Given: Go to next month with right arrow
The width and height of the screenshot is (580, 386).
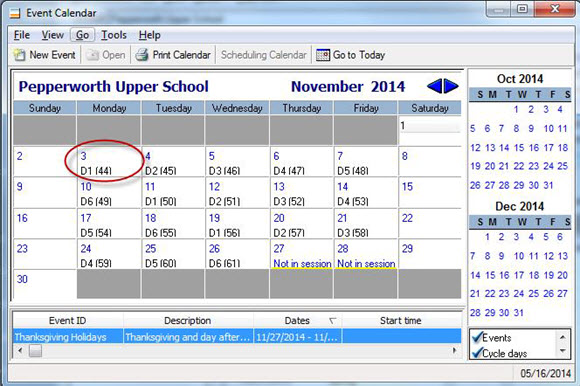Looking at the screenshot, I should click(451, 86).
